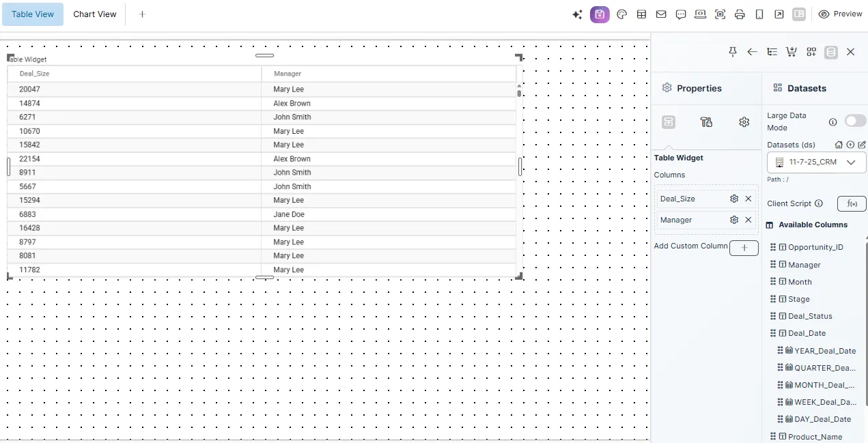This screenshot has width=868, height=443.
Task: Click the envelope email icon
Action: point(661,14)
